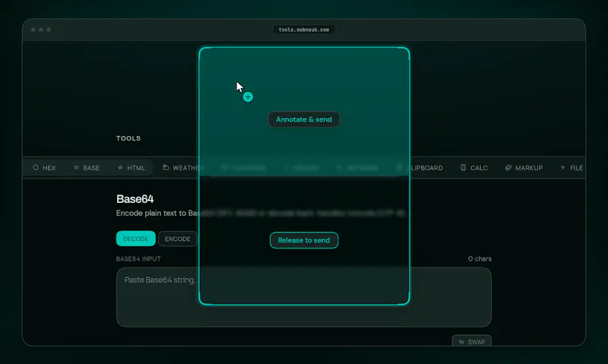Open the FILE tab
The height and width of the screenshot is (364, 608).
click(x=572, y=167)
